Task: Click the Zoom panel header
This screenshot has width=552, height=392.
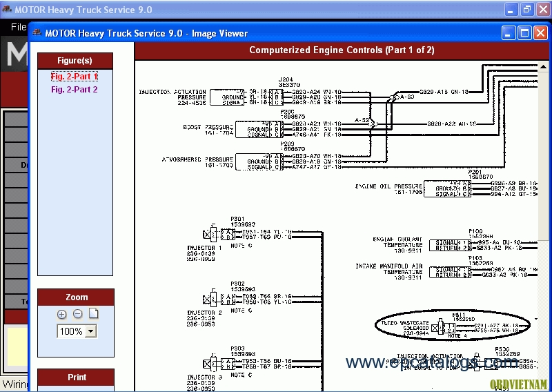Action: coord(76,297)
